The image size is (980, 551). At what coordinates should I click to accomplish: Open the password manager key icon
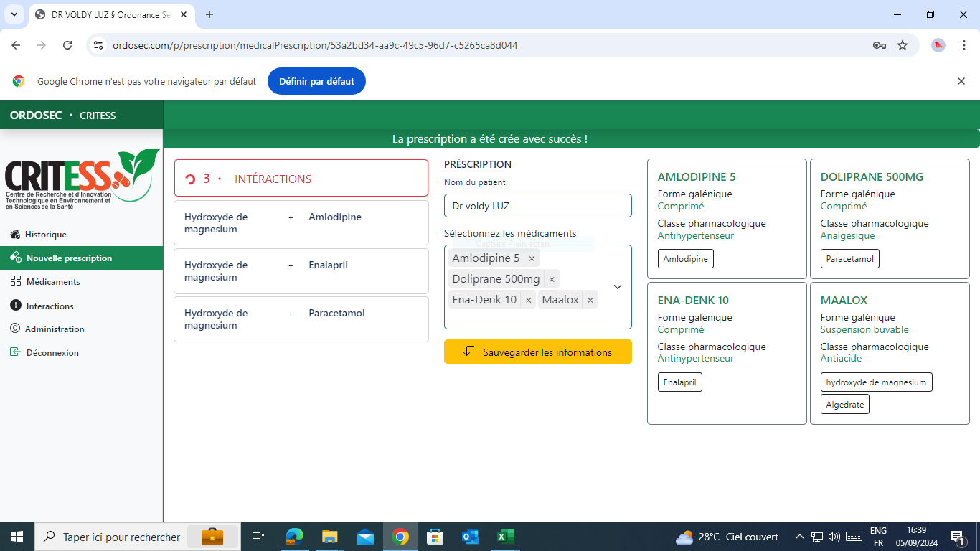point(880,45)
